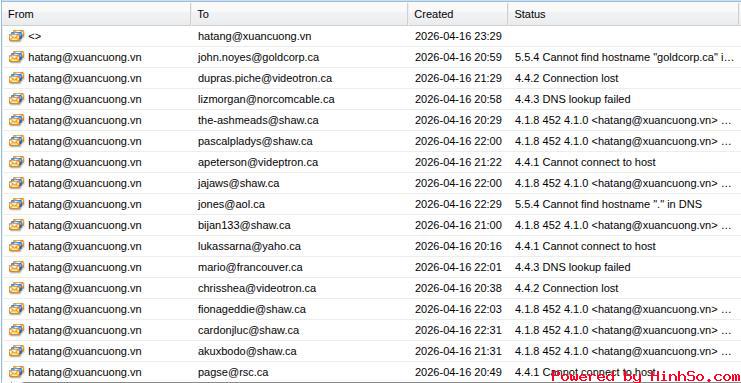Sort by the Status column header
Screen dimensions: 741x383
tap(624, 14)
